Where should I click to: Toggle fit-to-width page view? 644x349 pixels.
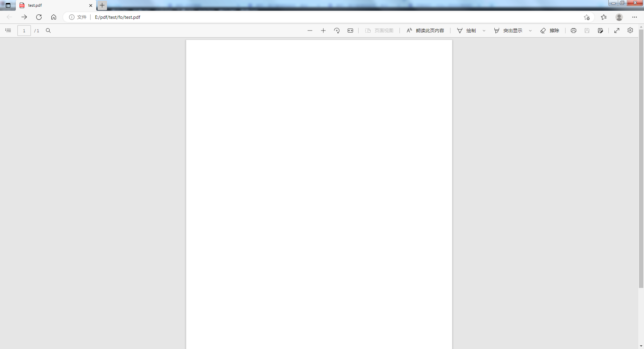(350, 31)
